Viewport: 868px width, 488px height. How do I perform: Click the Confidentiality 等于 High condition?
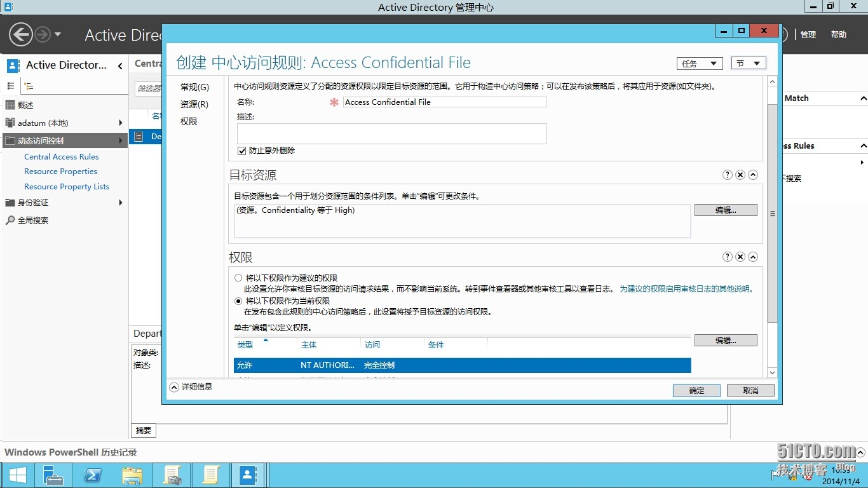295,210
